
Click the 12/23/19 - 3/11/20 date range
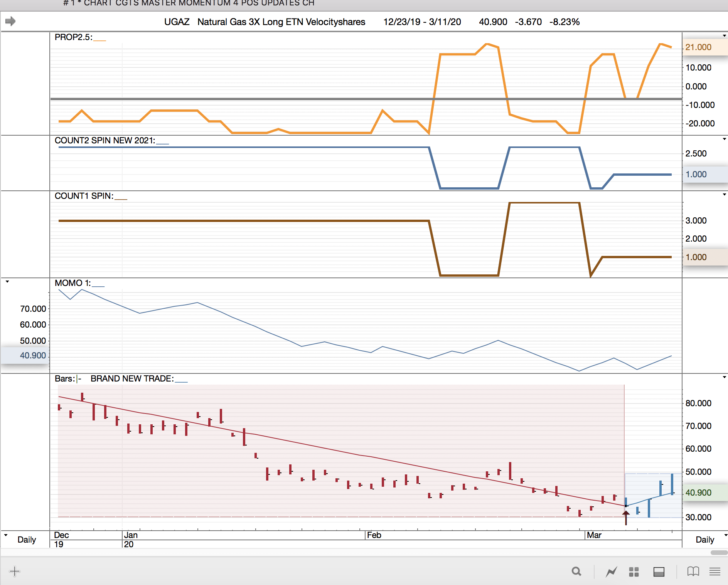click(x=422, y=22)
